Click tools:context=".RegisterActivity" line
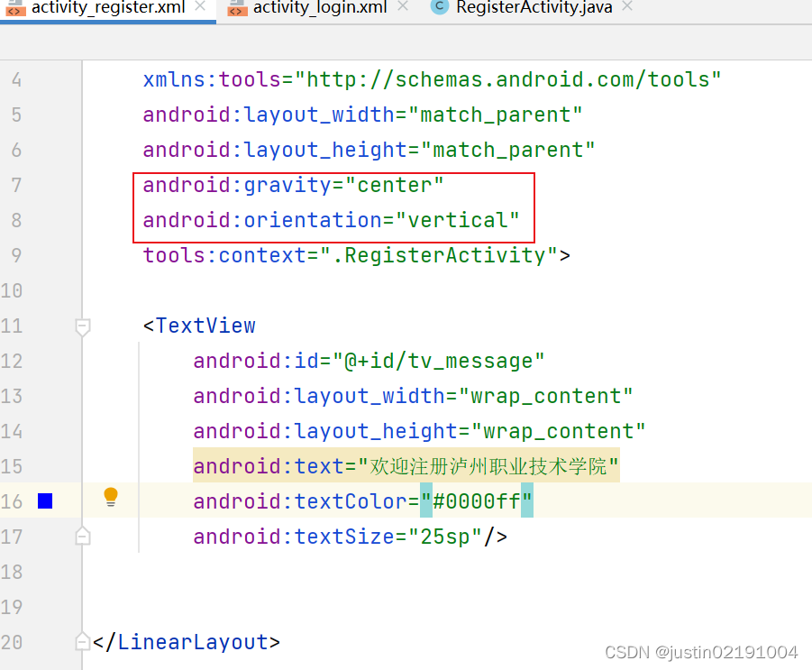This screenshot has height=670, width=812. point(356,255)
